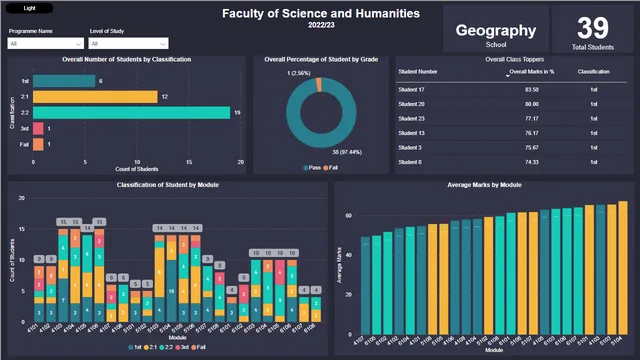640x360 pixels.
Task: Select the Student 8 row
Action: click(x=511, y=162)
